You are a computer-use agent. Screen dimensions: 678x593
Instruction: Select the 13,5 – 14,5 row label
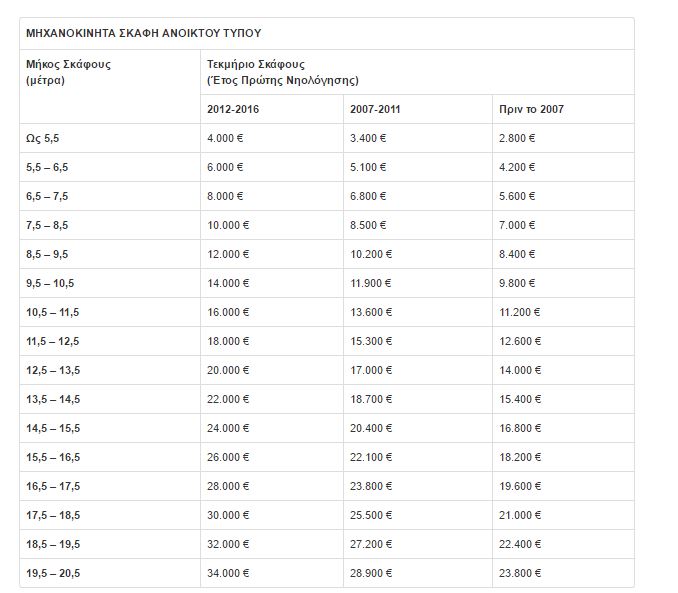click(53, 399)
